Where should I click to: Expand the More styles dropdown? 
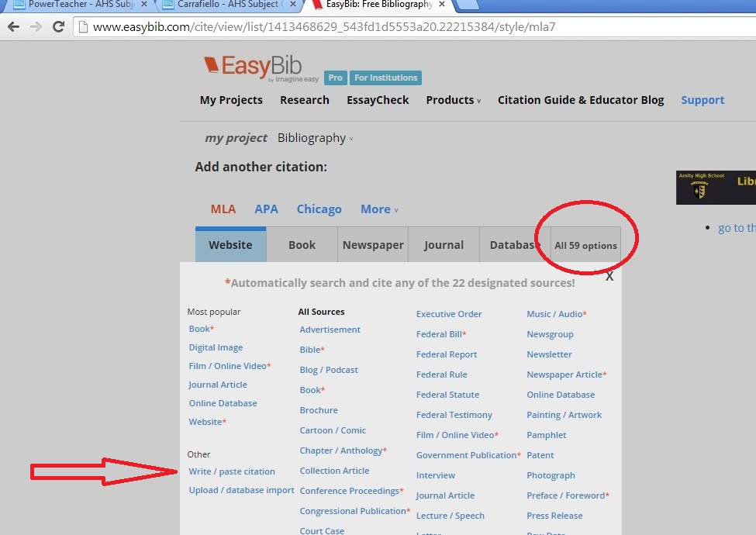click(379, 209)
